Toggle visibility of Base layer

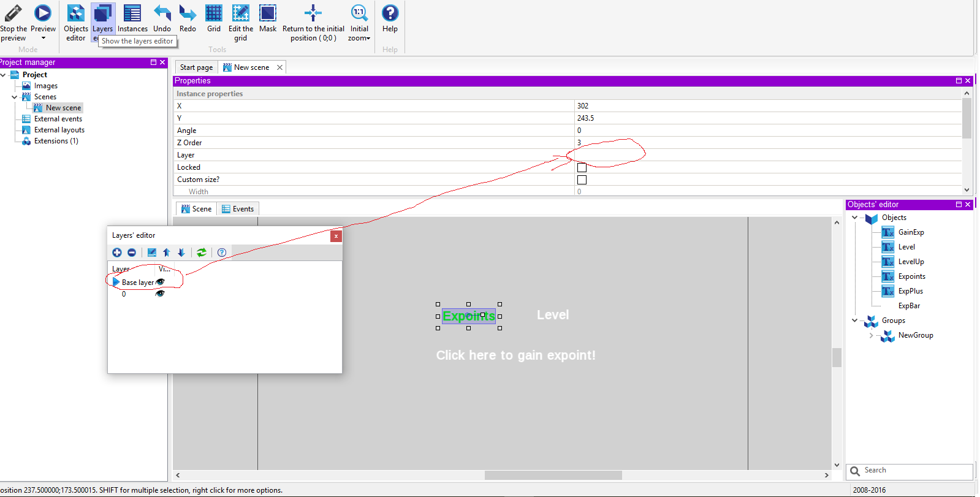(x=161, y=282)
